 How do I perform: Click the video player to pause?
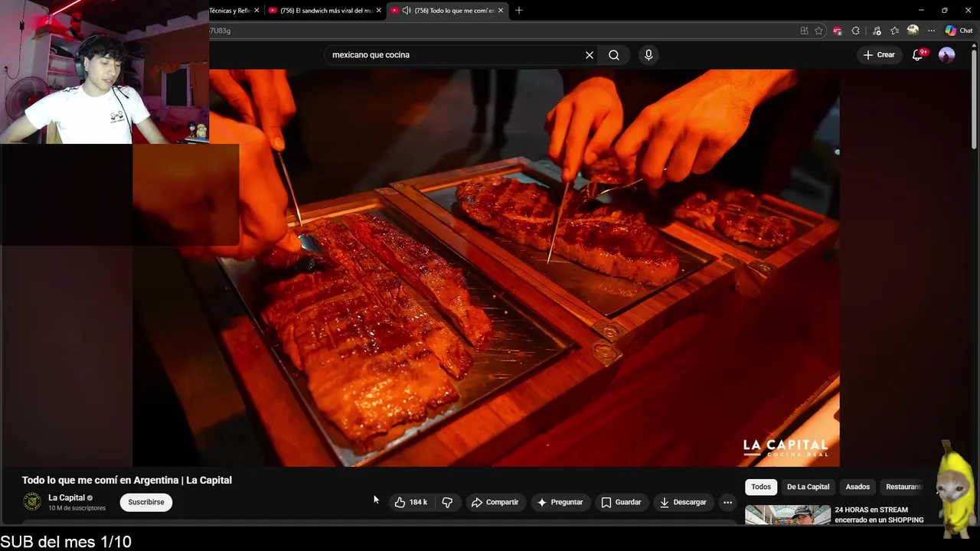click(x=486, y=268)
